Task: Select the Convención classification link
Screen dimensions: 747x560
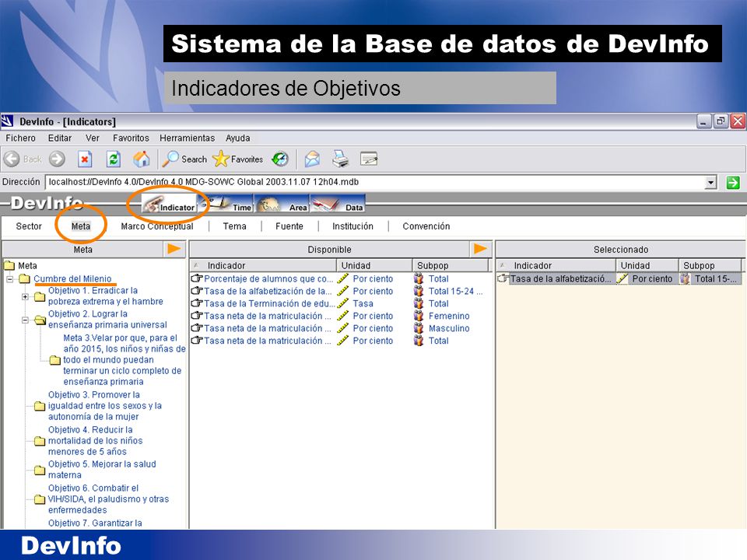Action: coord(426,226)
